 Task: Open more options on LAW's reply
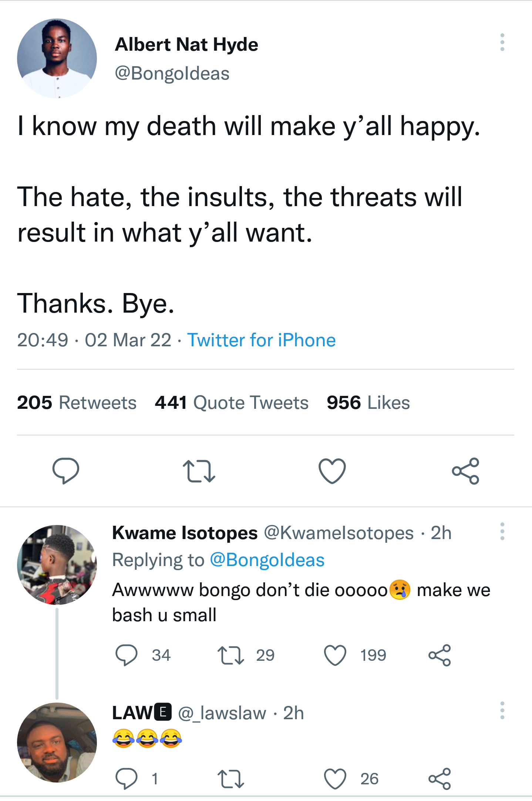coord(502,710)
